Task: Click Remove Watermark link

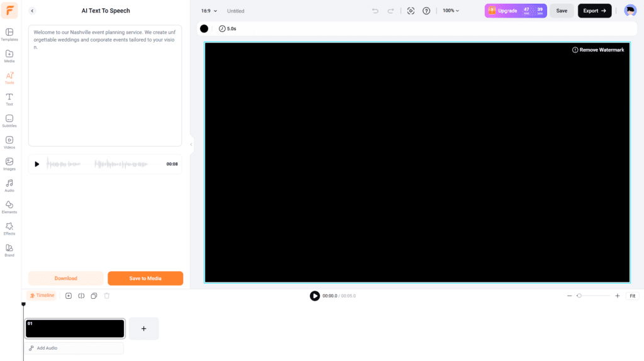Action: [598, 50]
